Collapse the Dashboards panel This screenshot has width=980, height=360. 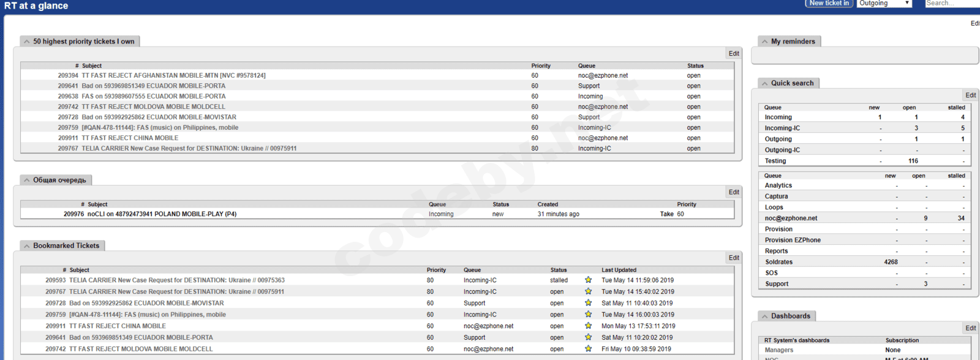(764, 317)
